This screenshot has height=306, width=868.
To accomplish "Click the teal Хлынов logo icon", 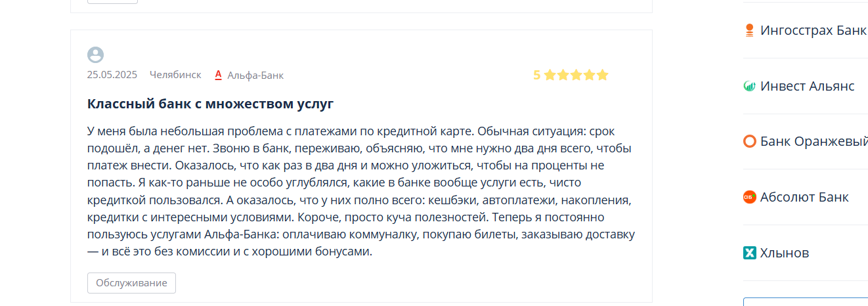I will (x=749, y=253).
